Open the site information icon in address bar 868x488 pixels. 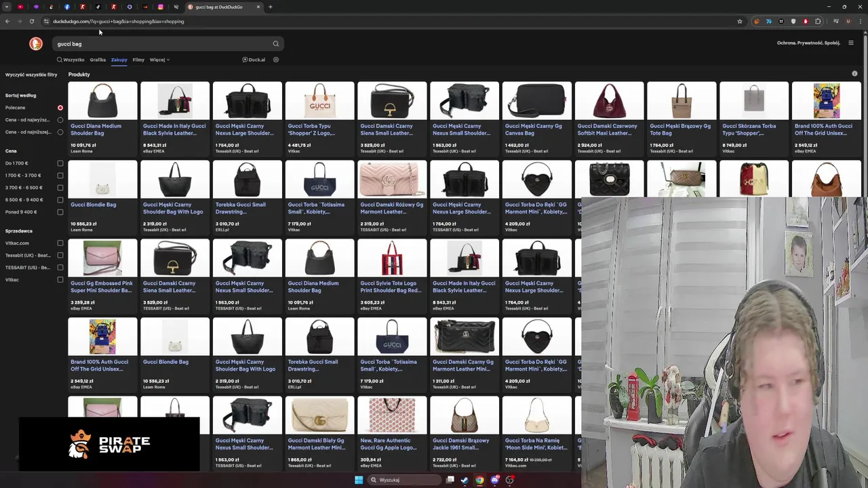[x=46, y=21]
